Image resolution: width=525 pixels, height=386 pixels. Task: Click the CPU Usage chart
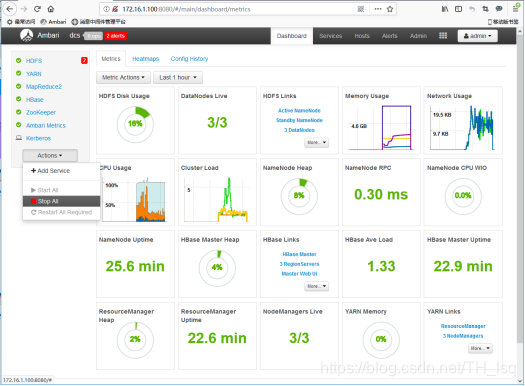click(134, 199)
